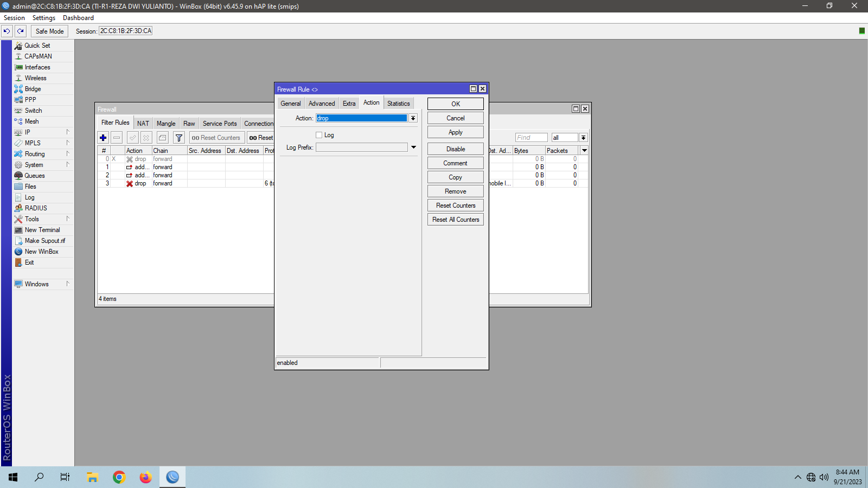Open Google Chrome from the taskbar
Viewport: 868px width, 488px height.
click(119, 477)
